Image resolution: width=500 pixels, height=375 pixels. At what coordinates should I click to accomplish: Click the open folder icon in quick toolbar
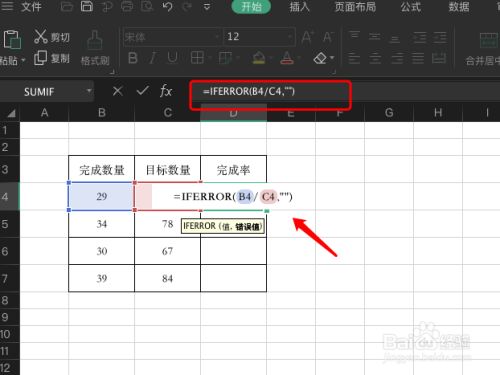(x=67, y=6)
